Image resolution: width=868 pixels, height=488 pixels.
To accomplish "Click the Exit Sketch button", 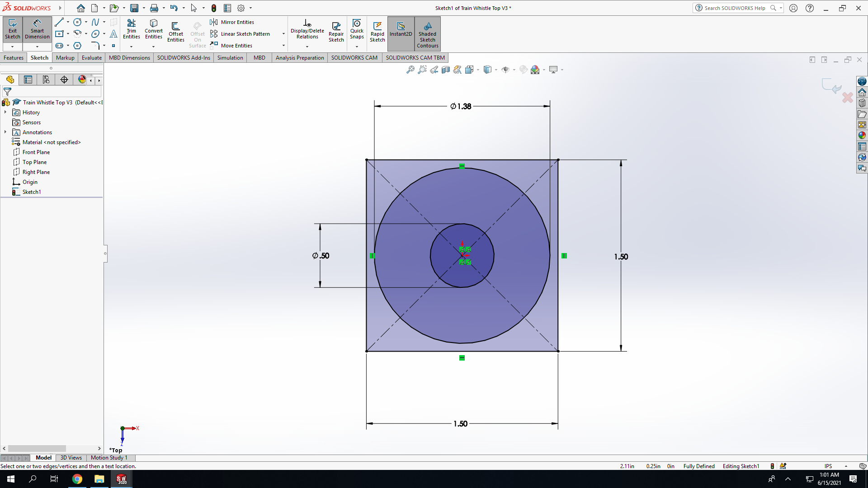I will click(13, 29).
